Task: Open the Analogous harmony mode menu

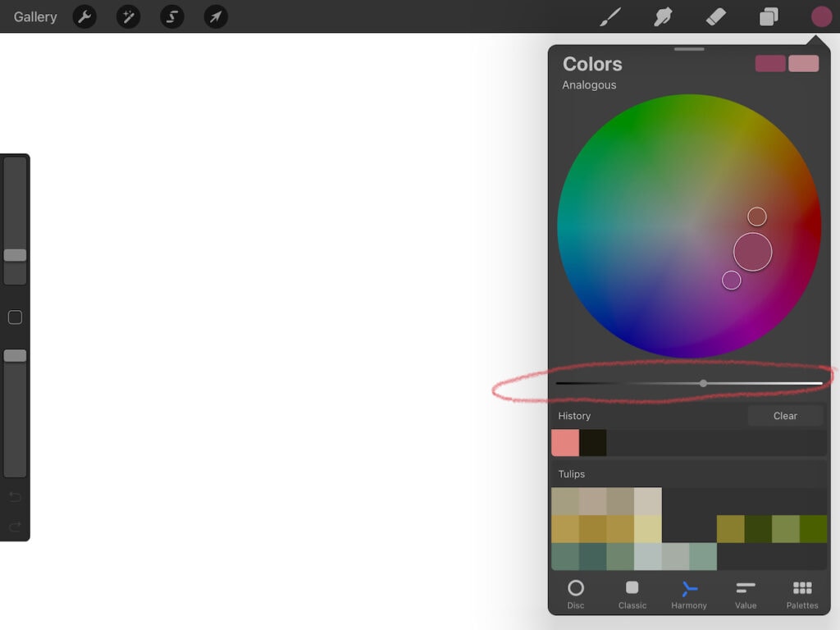Action: coord(589,84)
